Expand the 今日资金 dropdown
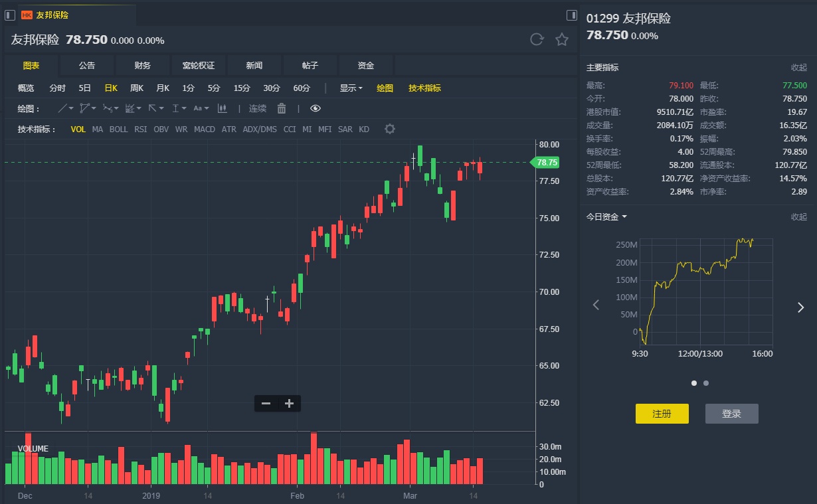The image size is (817, 504). (606, 216)
